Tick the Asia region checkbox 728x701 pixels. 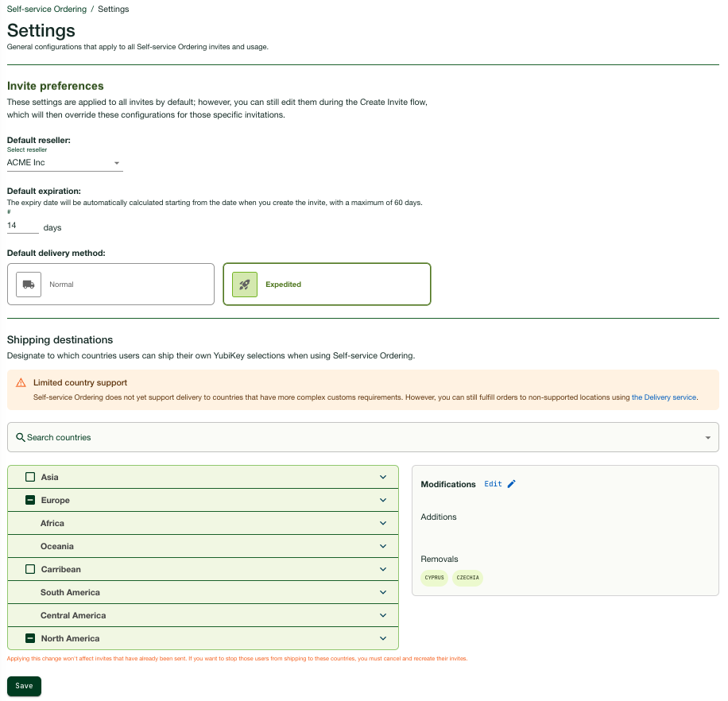tap(30, 477)
